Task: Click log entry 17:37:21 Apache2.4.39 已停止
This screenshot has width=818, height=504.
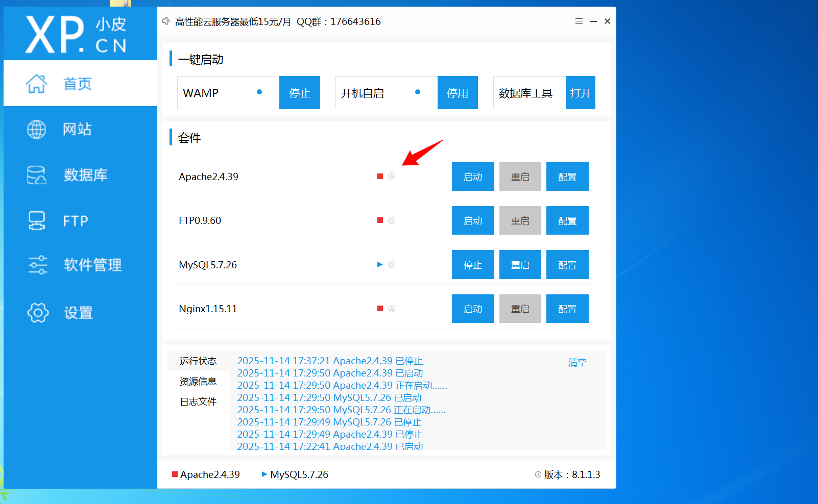Action: click(330, 361)
